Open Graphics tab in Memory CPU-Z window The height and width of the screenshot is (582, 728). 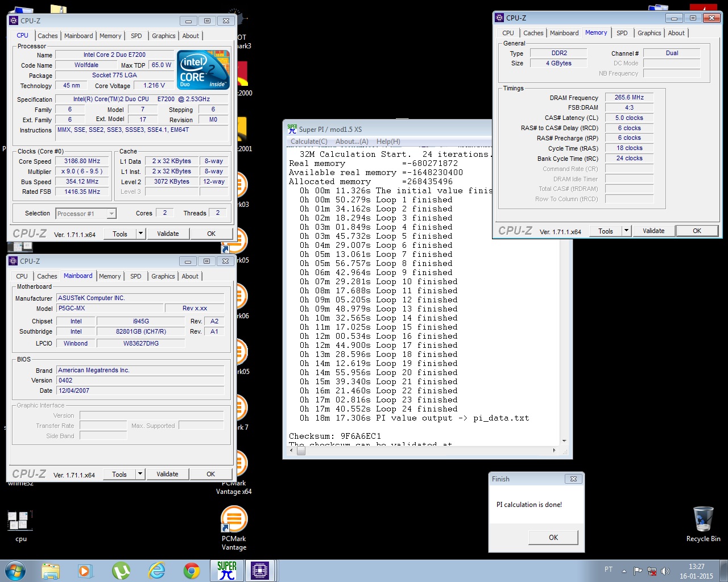point(649,33)
